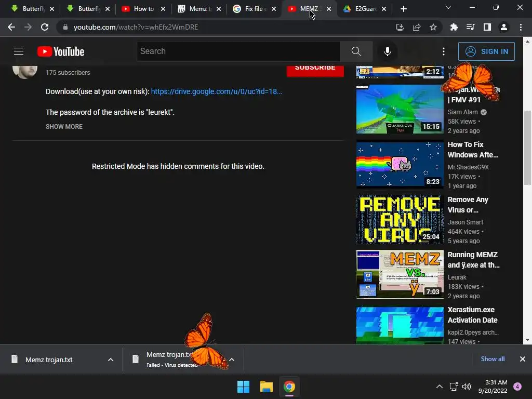Click the SIGN IN button
532x399 pixels.
coord(486,51)
